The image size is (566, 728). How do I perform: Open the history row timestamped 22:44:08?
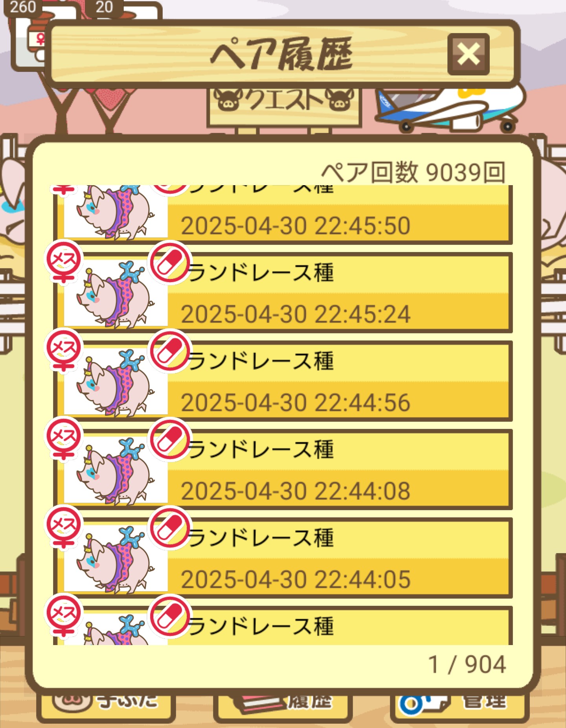point(283,469)
